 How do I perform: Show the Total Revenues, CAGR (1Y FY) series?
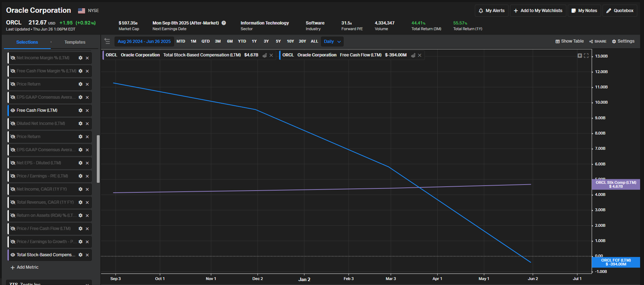pyautogui.click(x=13, y=202)
